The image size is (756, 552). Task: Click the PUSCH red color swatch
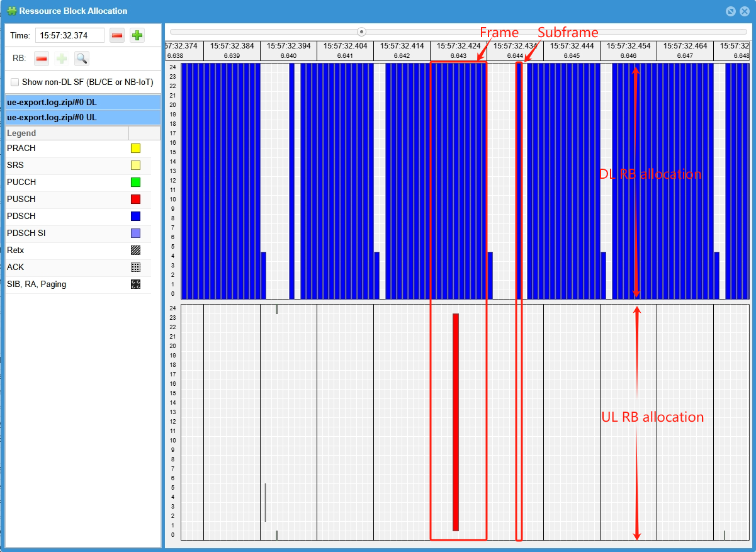(x=135, y=200)
